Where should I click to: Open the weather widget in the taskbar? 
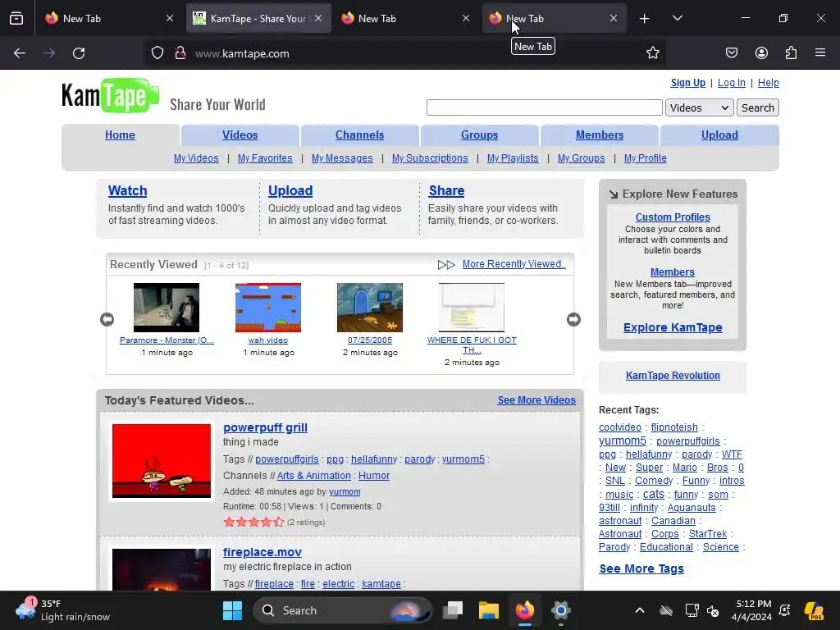click(x=63, y=610)
